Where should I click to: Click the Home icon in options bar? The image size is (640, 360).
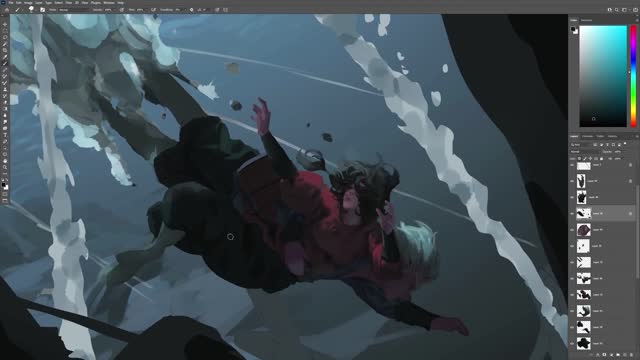[x=7, y=10]
